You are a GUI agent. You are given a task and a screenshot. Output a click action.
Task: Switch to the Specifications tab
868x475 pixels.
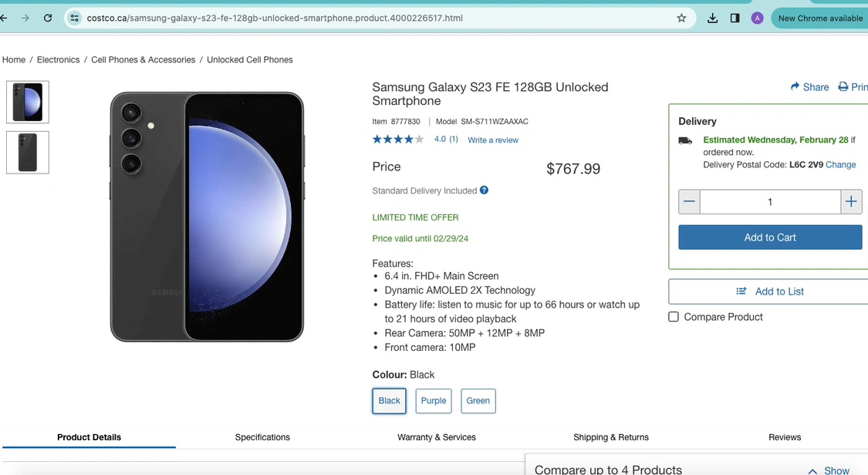click(262, 437)
